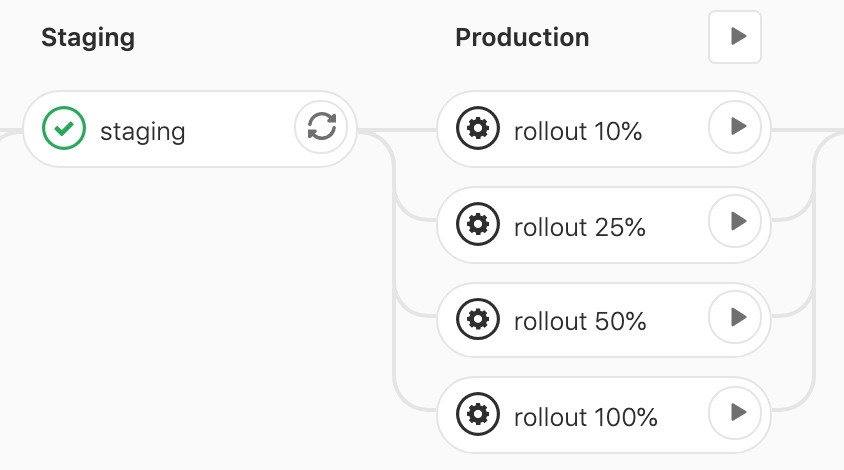Click the gear icon on rollout 10%
The width and height of the screenshot is (844, 470).
point(478,129)
